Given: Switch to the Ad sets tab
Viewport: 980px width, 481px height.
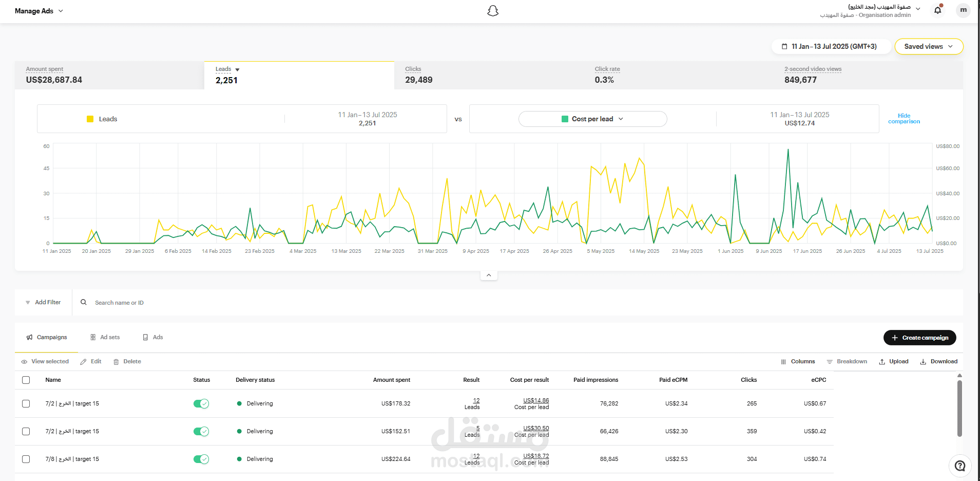Looking at the screenshot, I should coord(105,337).
